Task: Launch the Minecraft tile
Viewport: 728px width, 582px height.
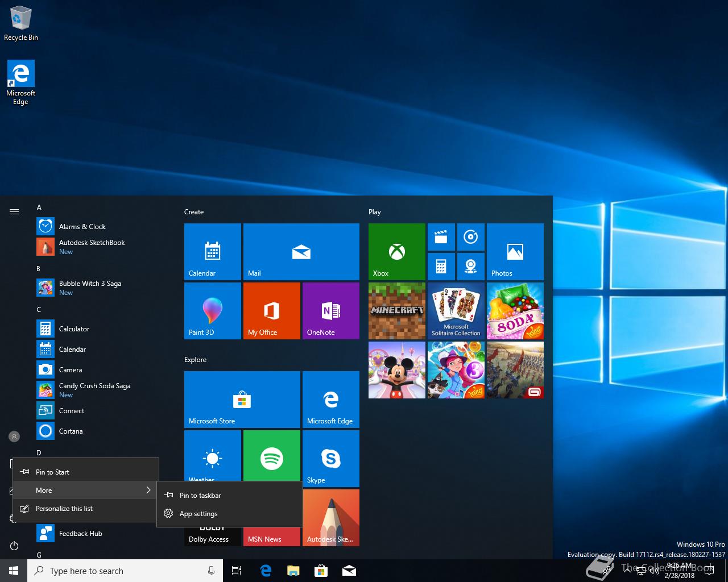Action: (x=396, y=310)
